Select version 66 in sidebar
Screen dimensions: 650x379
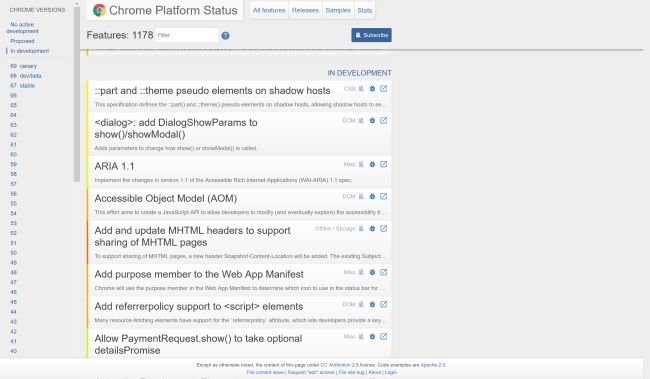click(13, 95)
